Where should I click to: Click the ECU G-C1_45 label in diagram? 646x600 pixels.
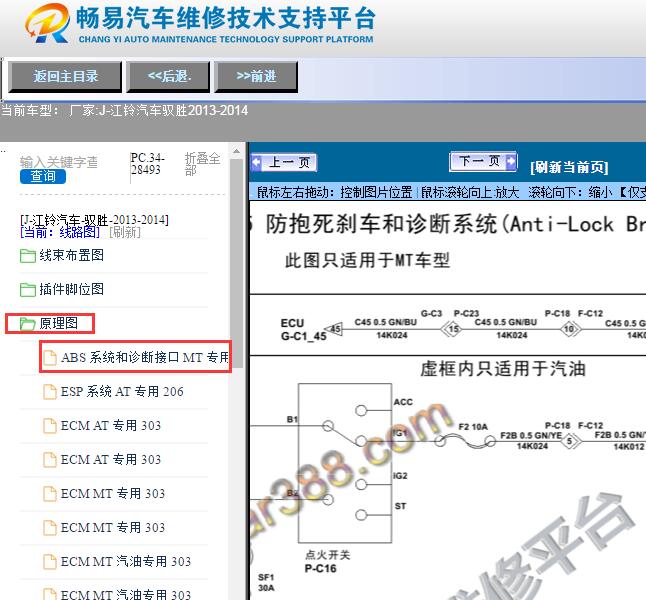[303, 330]
